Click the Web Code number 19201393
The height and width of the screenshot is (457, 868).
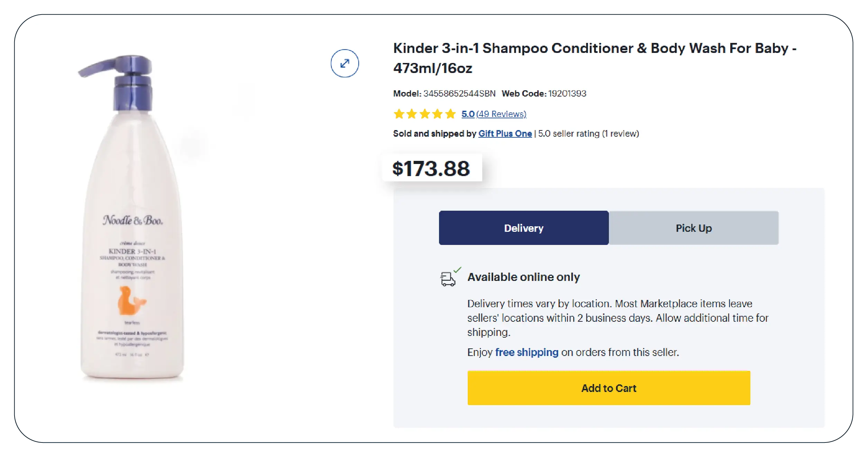tap(567, 93)
